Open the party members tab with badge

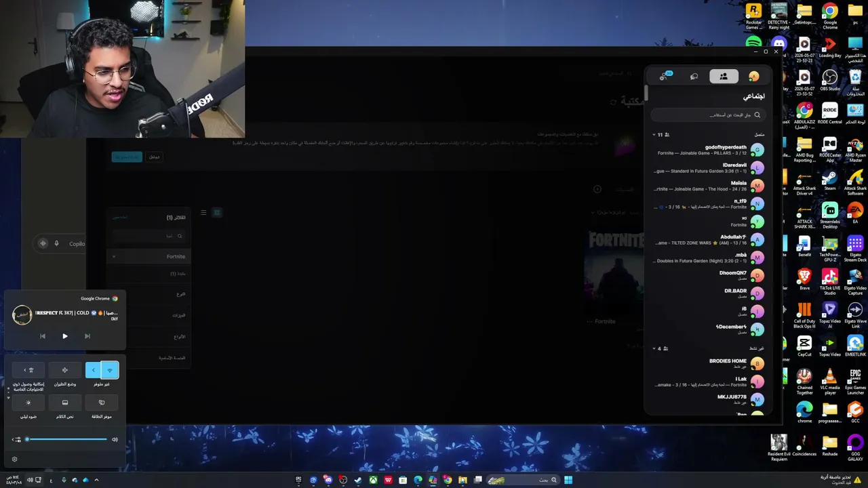point(665,76)
